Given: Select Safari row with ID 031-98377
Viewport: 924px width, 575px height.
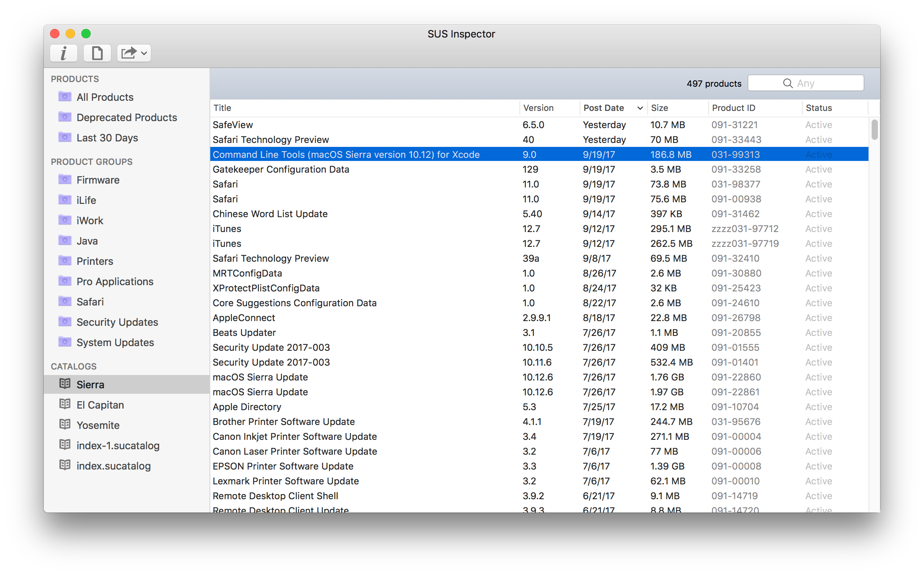Looking at the screenshot, I should tap(539, 184).
